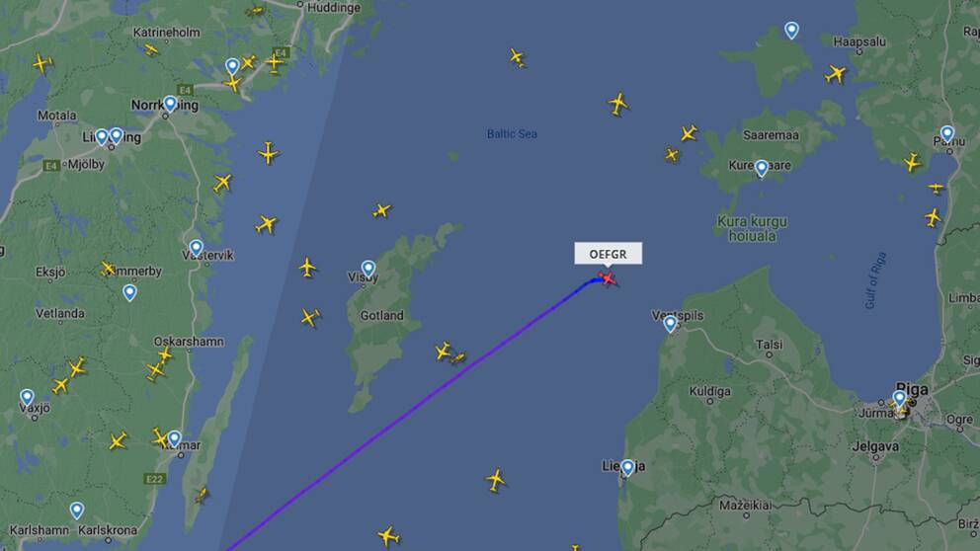Select the Kalmar airport pin

tap(175, 438)
